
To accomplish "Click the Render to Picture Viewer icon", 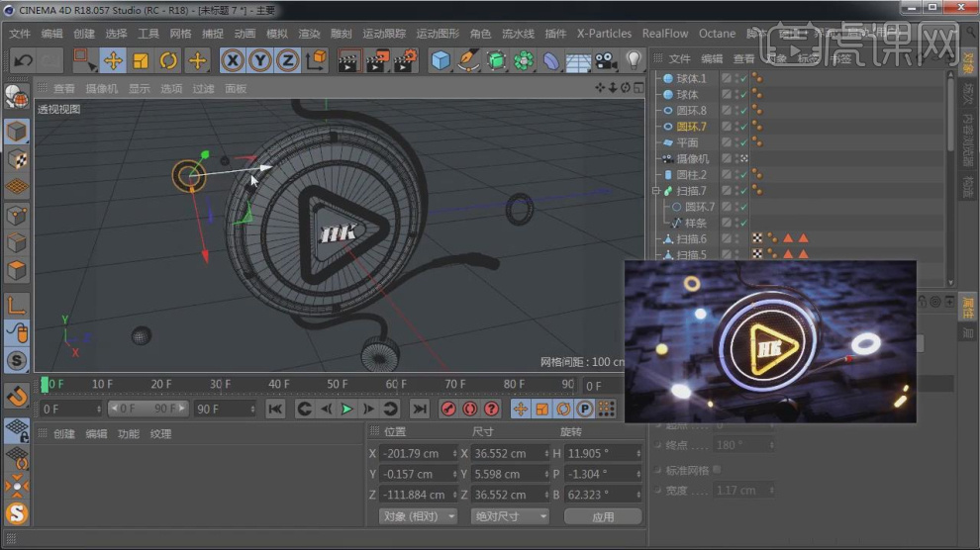I will [377, 60].
